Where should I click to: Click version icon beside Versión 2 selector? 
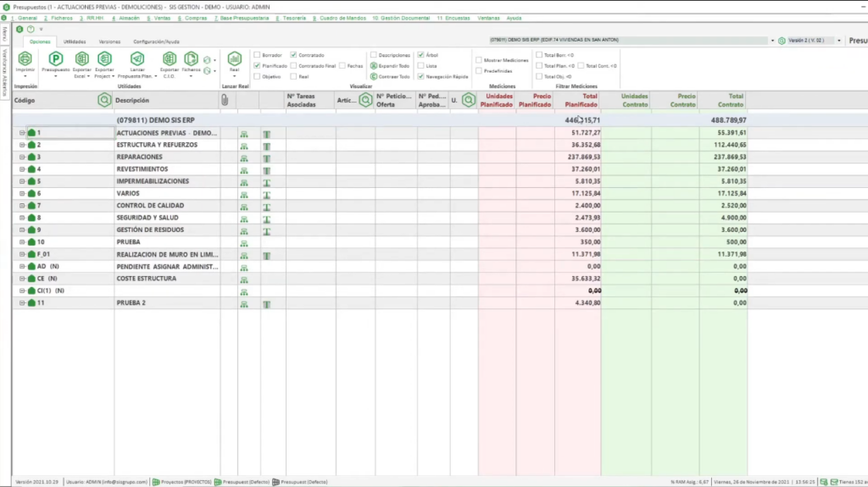click(x=782, y=41)
